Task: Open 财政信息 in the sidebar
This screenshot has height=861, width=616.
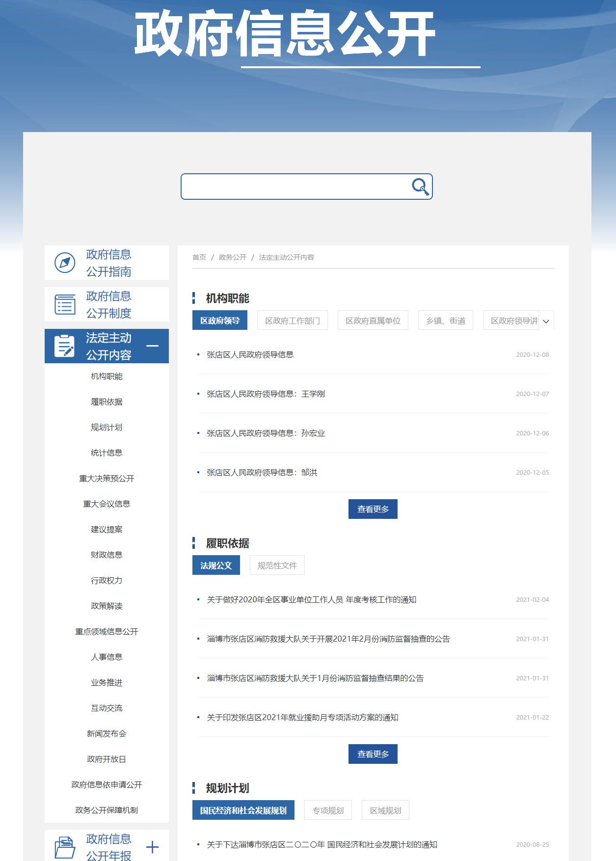Action: [107, 555]
